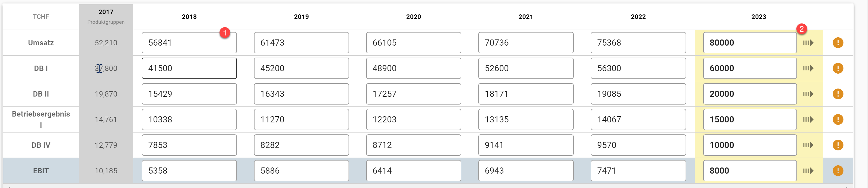Select the 2018 Umsatz field showing 56841
The width and height of the screenshot is (868, 188).
pyautogui.click(x=189, y=43)
